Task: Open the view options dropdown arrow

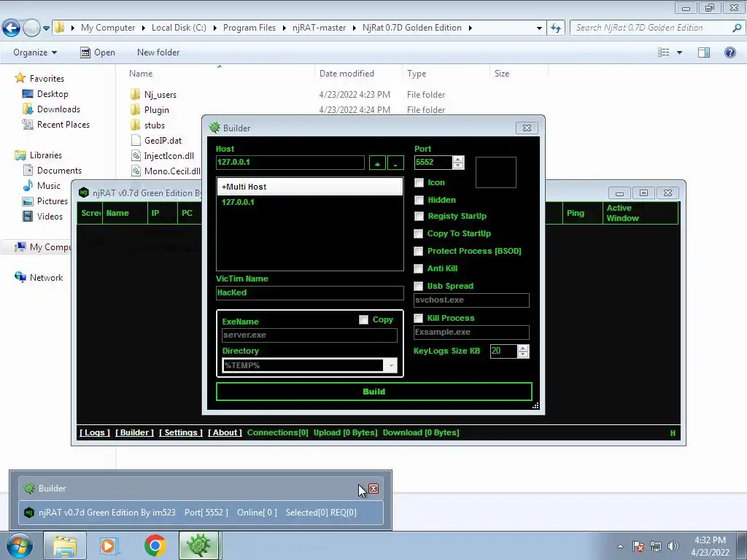Action: [x=679, y=52]
